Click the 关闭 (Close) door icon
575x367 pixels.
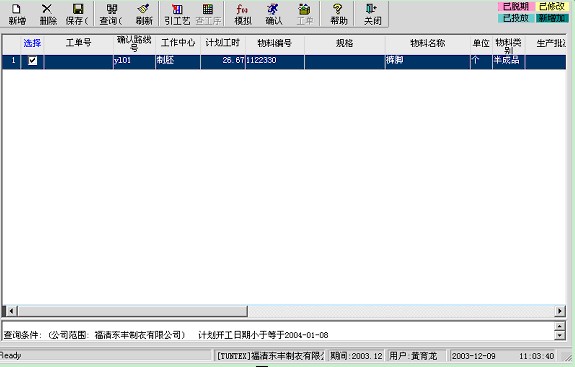tap(372, 15)
